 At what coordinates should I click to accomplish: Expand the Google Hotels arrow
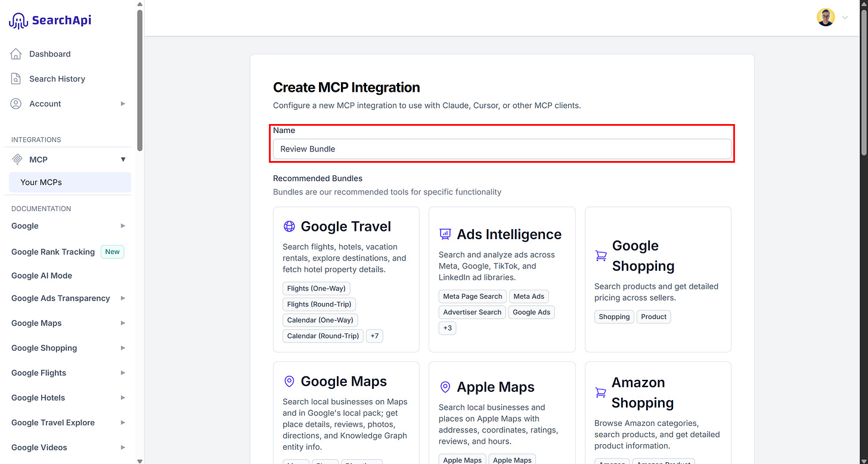tap(123, 398)
